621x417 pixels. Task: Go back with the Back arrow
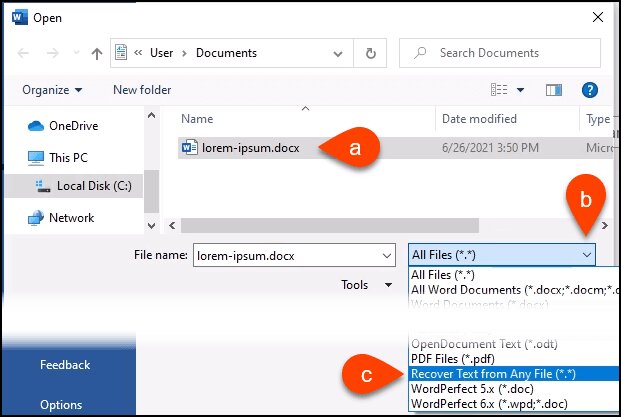[x=23, y=53]
